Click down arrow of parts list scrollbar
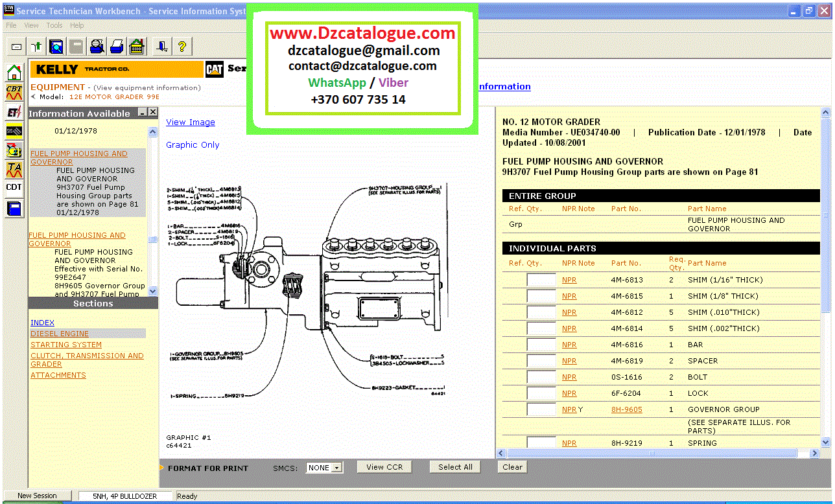The image size is (835, 504). tap(825, 442)
